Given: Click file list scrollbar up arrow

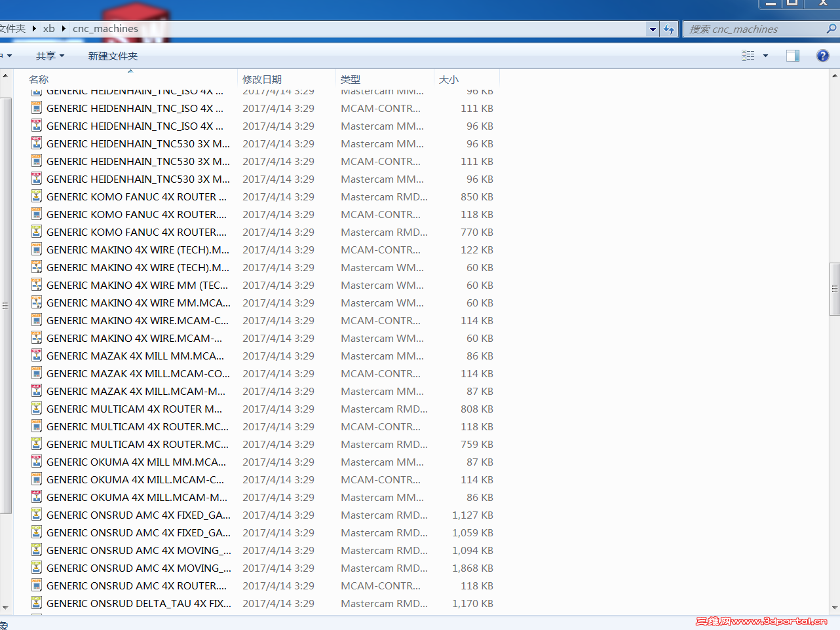Looking at the screenshot, I should 834,75.
